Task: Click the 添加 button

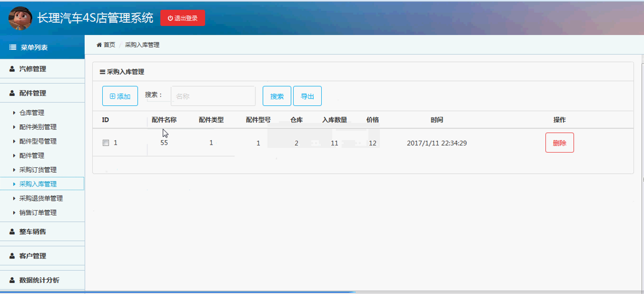Action: tap(120, 96)
